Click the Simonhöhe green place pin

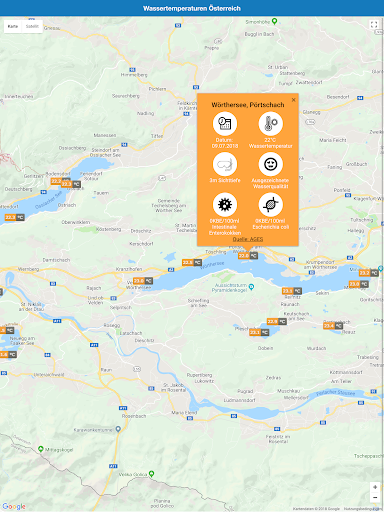(x=274, y=21)
